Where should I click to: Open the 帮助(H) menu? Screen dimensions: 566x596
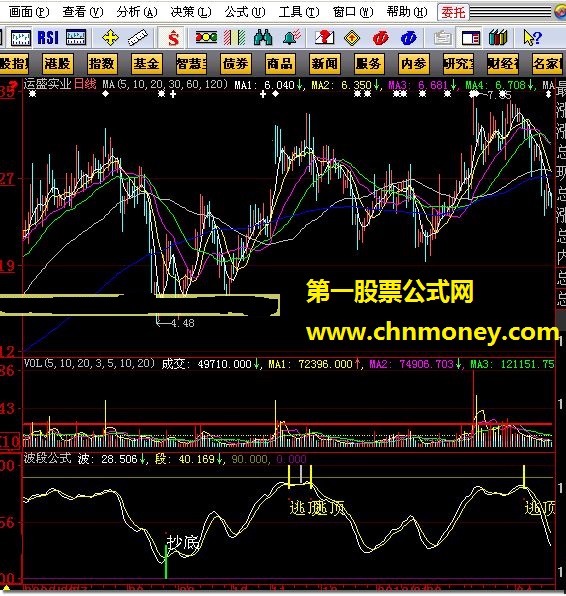(x=407, y=12)
